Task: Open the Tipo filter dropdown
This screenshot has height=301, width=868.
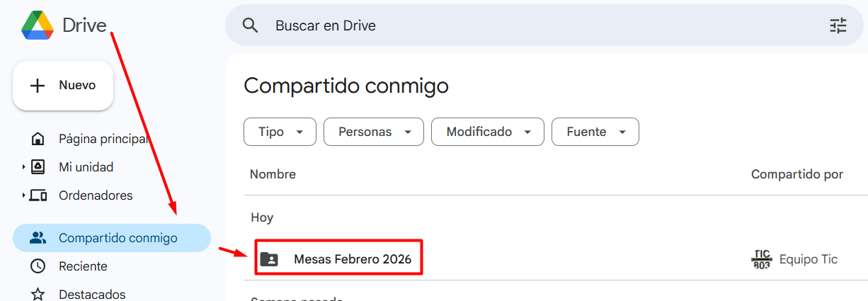Action: click(280, 132)
